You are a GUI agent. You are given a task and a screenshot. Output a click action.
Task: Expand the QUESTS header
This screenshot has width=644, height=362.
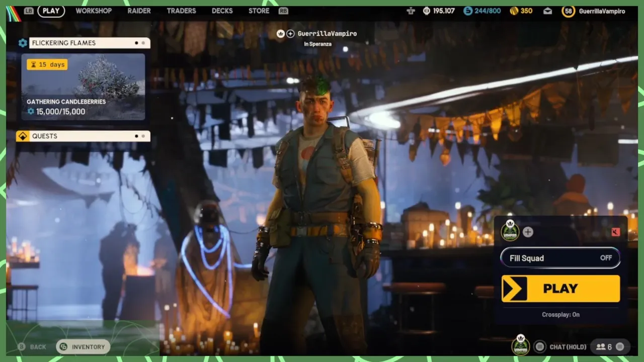pyautogui.click(x=90, y=136)
